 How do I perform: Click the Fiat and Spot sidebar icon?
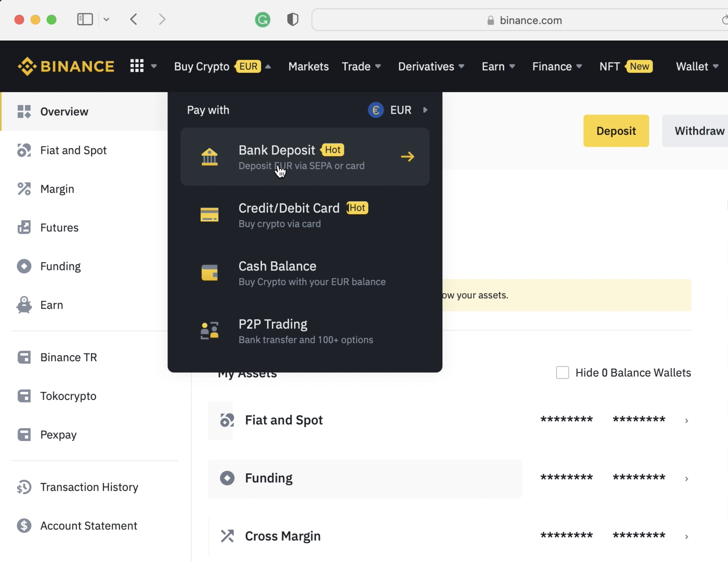[x=24, y=150]
